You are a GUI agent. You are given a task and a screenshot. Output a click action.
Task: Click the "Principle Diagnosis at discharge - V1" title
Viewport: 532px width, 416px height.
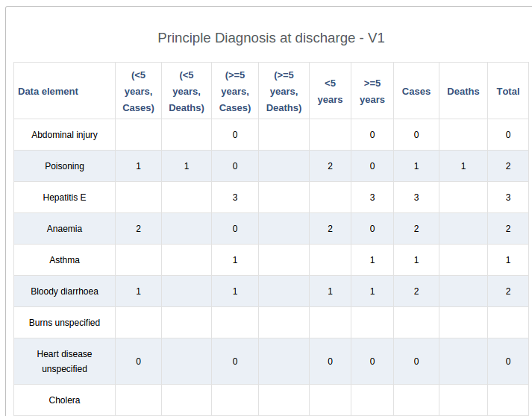click(272, 38)
